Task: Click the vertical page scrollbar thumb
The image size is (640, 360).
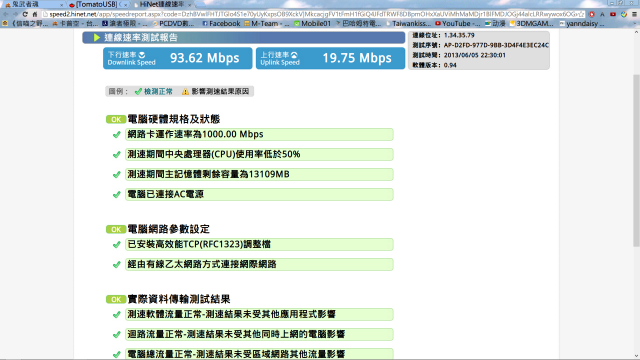Action: pyautogui.click(x=636, y=160)
